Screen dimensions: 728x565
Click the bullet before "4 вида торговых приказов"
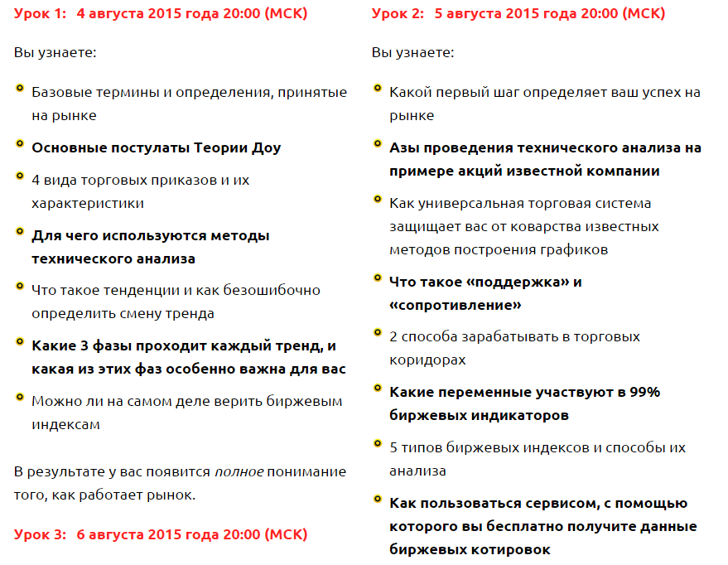(x=19, y=176)
